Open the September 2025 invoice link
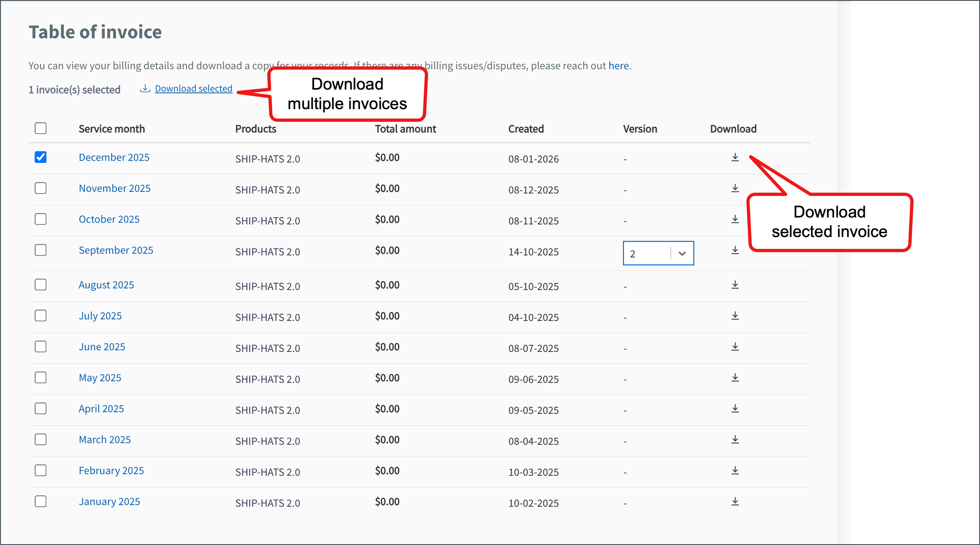The image size is (980, 545). (116, 250)
